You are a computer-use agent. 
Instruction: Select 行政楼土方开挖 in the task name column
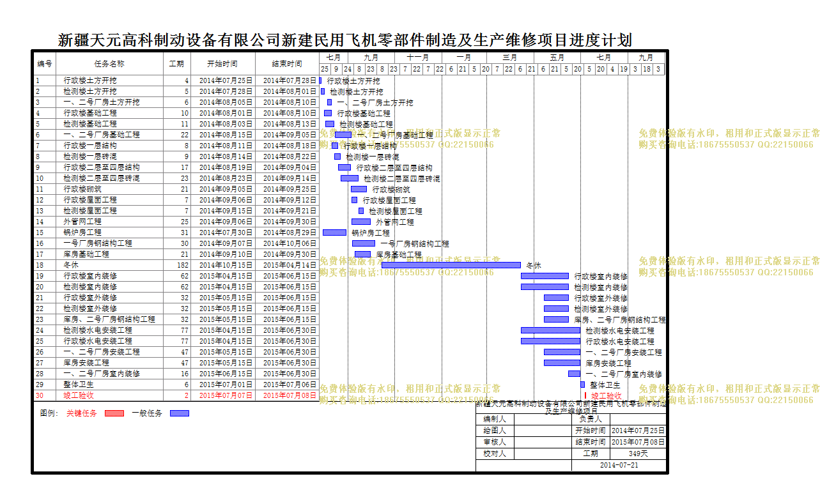[x=90, y=80]
